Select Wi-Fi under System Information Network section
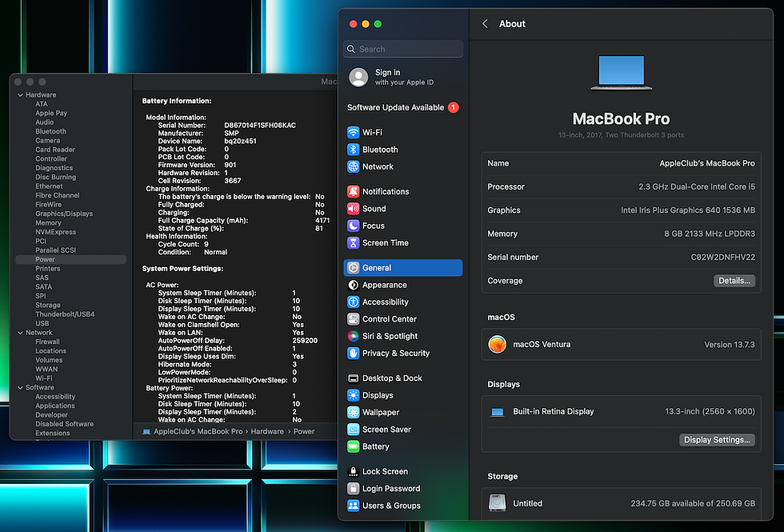Viewport: 784px width, 532px height. [x=43, y=378]
